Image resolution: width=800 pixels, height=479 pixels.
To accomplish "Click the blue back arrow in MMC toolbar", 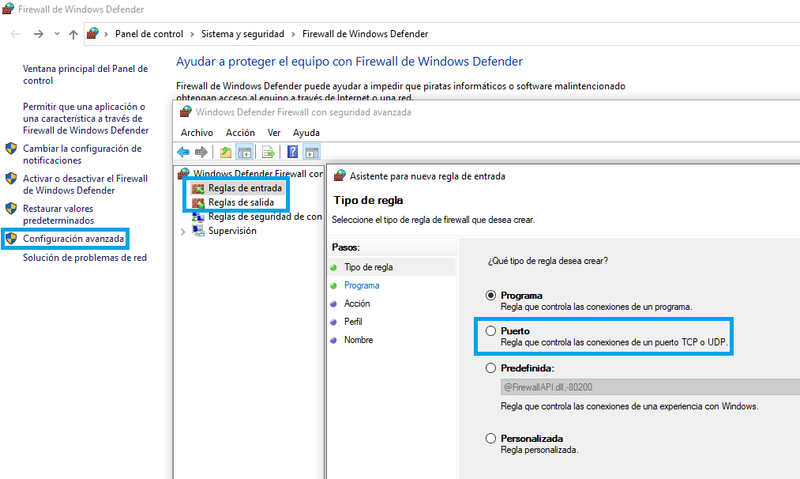I will pyautogui.click(x=183, y=152).
